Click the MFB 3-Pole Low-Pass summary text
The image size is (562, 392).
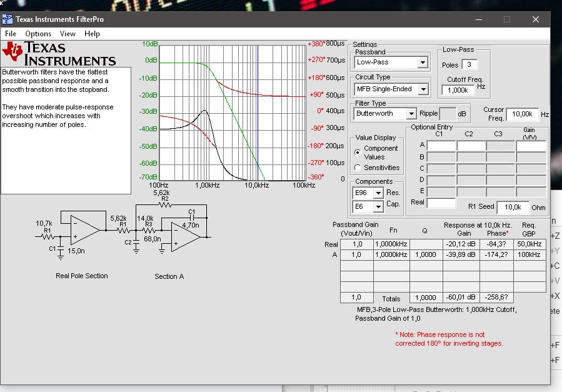pos(436,314)
